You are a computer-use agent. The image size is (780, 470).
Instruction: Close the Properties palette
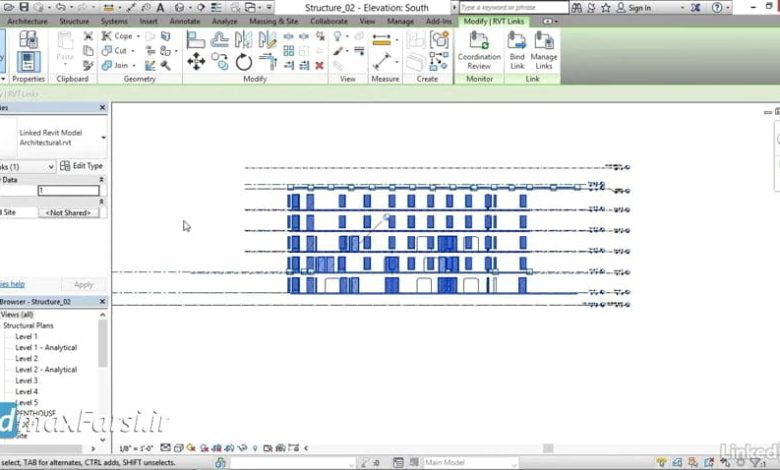pyautogui.click(x=102, y=107)
